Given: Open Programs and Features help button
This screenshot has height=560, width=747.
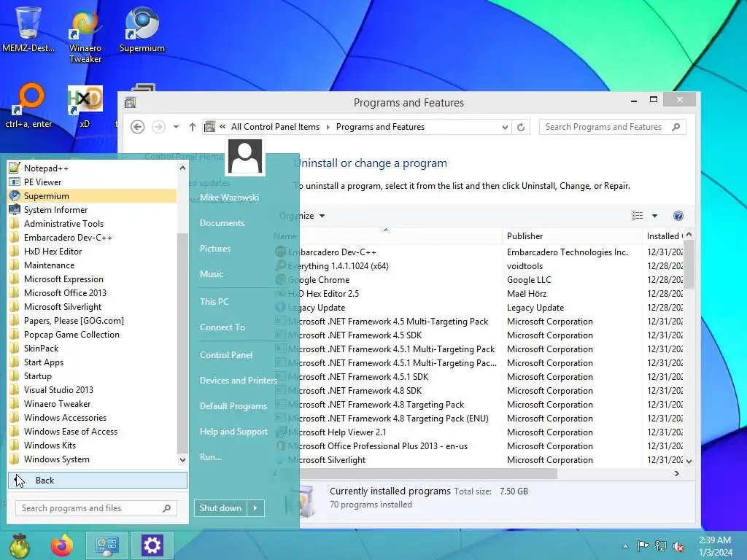Looking at the screenshot, I should tap(678, 216).
